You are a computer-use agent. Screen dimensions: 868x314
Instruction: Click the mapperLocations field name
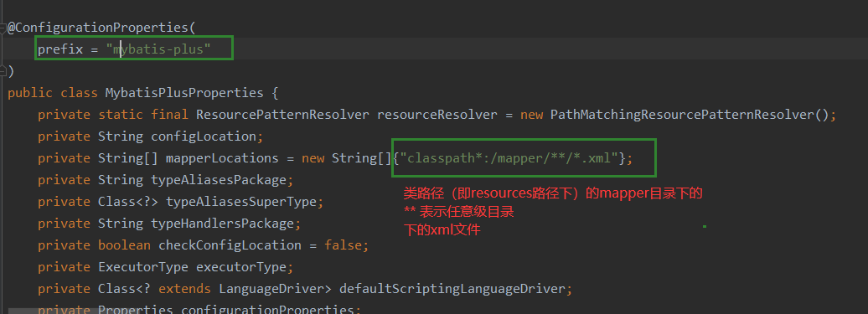222,158
